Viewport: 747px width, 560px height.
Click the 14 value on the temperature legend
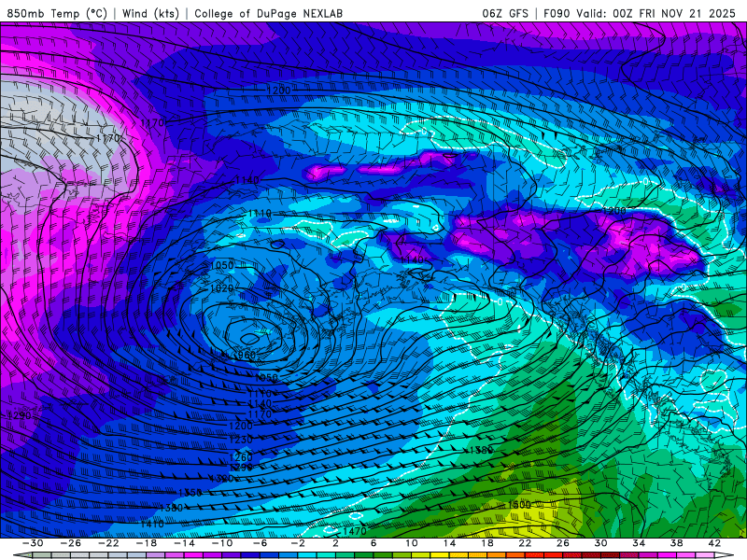coord(449,543)
